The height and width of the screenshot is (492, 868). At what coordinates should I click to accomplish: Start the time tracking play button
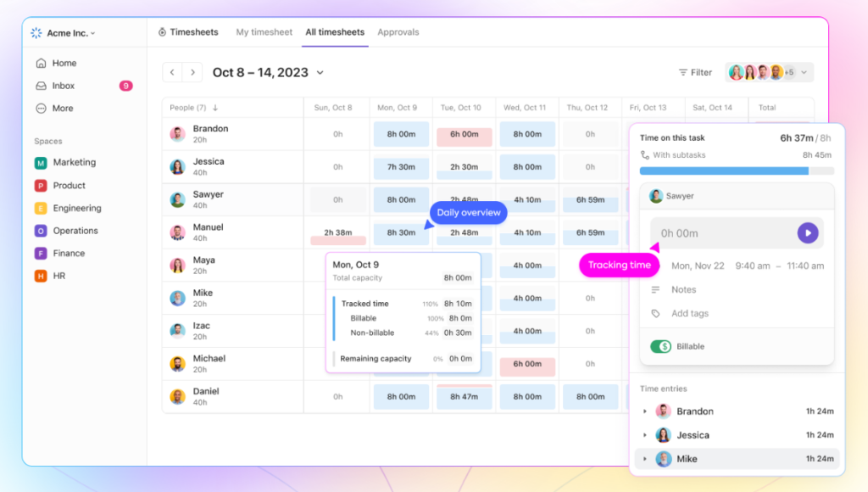[807, 233]
